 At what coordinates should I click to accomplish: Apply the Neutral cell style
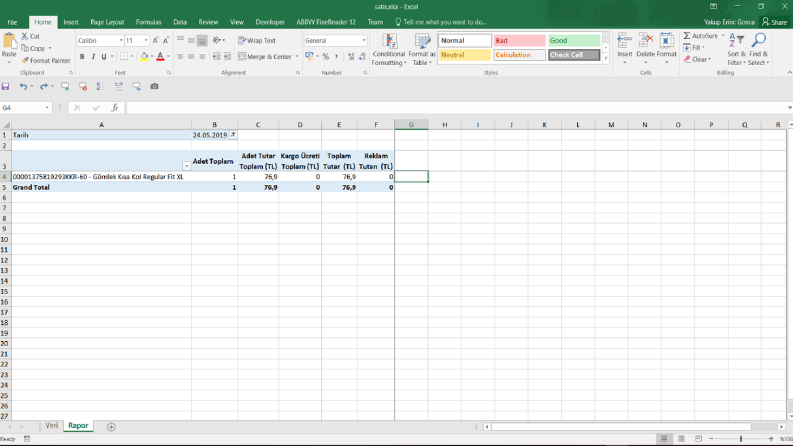[465, 55]
